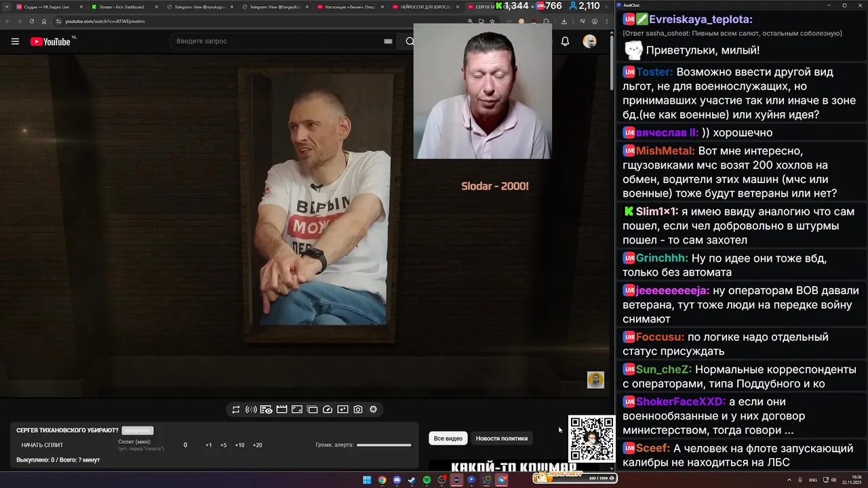Click the camera screenshot icon in toolbar
The width and height of the screenshot is (868, 488).
click(x=358, y=409)
